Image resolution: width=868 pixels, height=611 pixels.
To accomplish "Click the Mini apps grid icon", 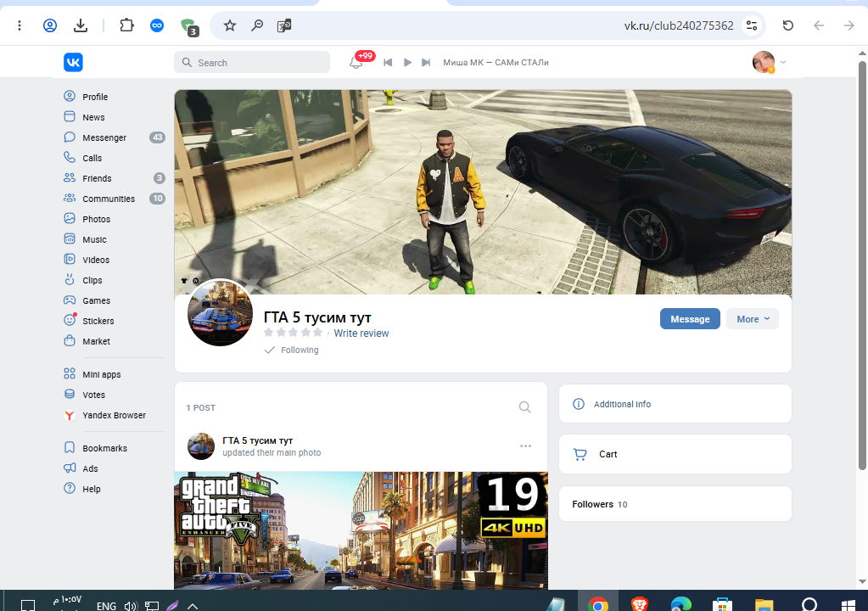I will pyautogui.click(x=70, y=373).
